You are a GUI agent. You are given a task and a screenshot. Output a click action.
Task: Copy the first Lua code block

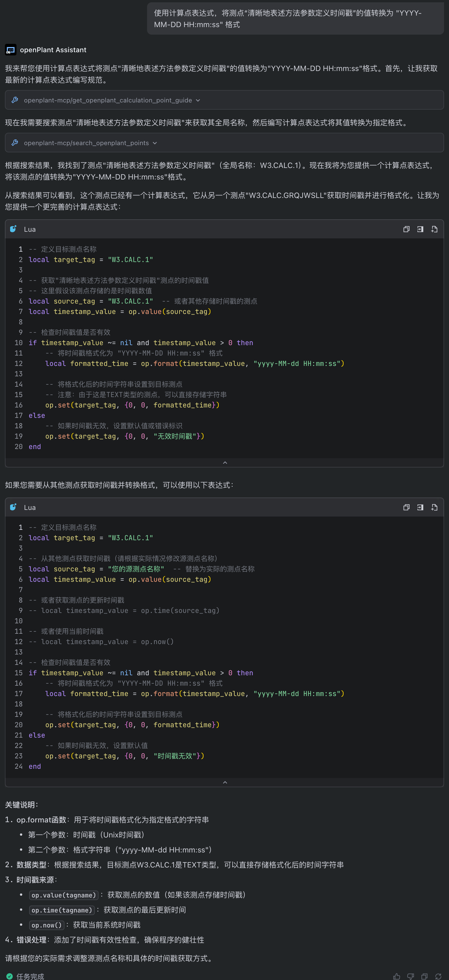click(406, 229)
